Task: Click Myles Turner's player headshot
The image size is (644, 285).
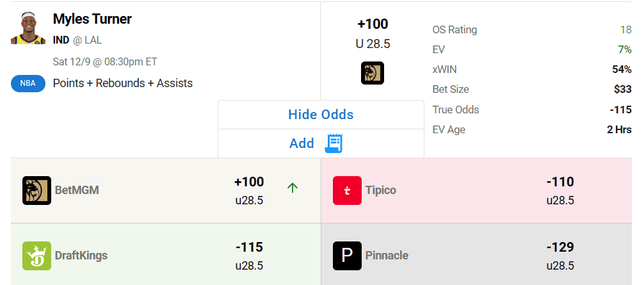Action: click(x=26, y=28)
